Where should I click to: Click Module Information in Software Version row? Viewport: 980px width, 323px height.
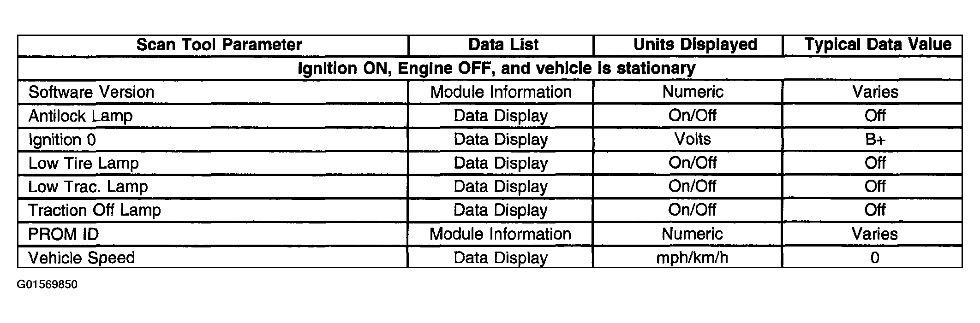tap(501, 92)
